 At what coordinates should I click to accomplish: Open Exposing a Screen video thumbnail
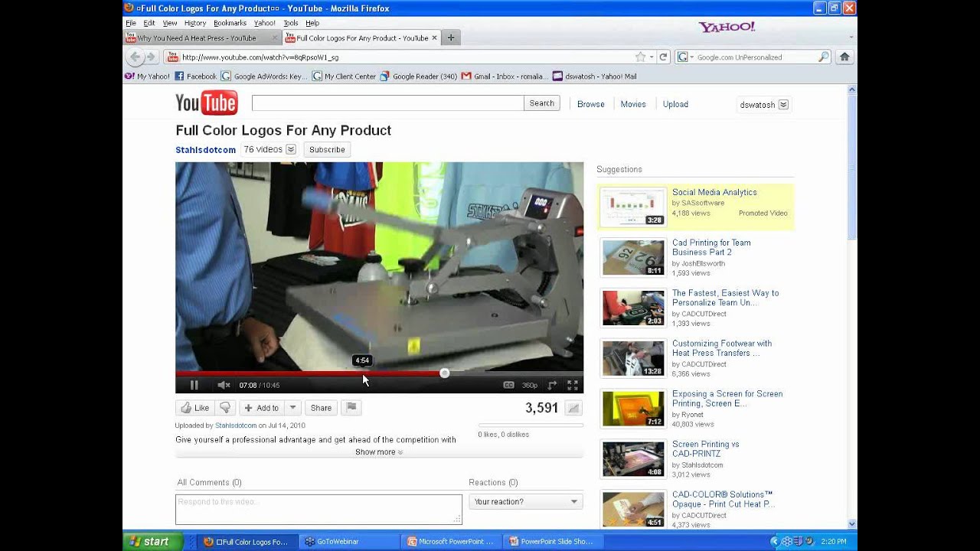pyautogui.click(x=632, y=409)
